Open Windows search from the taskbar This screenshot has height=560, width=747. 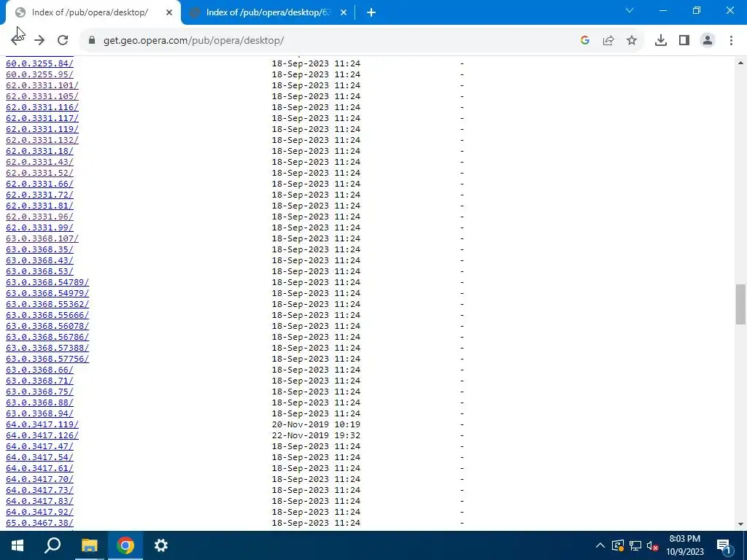click(x=53, y=545)
